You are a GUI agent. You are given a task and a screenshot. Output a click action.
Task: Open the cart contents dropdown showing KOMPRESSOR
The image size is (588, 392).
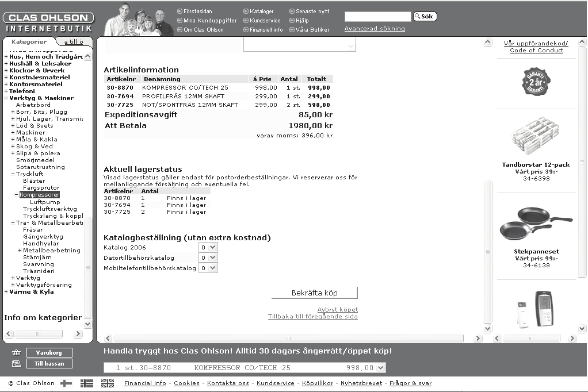coord(245,368)
